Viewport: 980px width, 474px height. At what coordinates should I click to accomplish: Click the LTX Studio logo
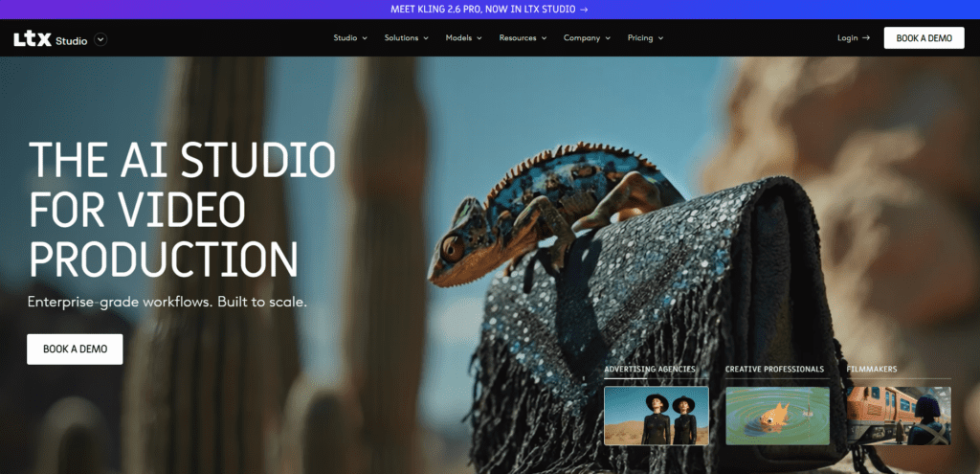pyautogui.click(x=50, y=39)
